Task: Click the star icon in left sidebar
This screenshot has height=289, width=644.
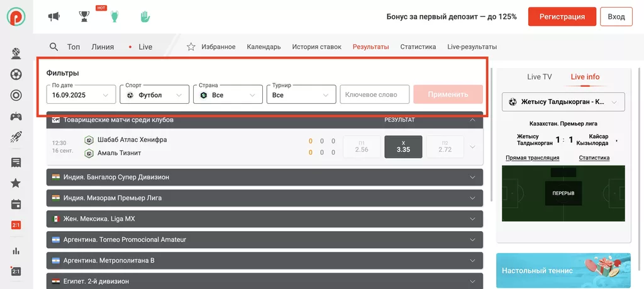Action: [16, 183]
